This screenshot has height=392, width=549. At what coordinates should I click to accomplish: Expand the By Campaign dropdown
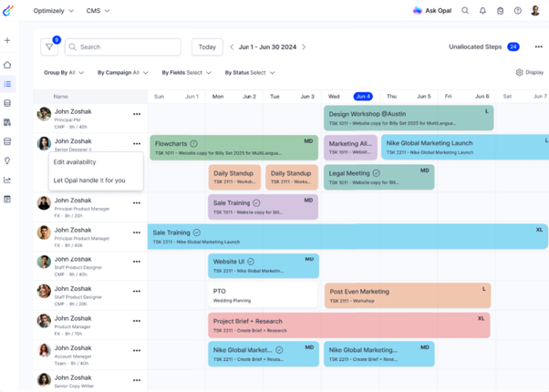[x=123, y=72]
